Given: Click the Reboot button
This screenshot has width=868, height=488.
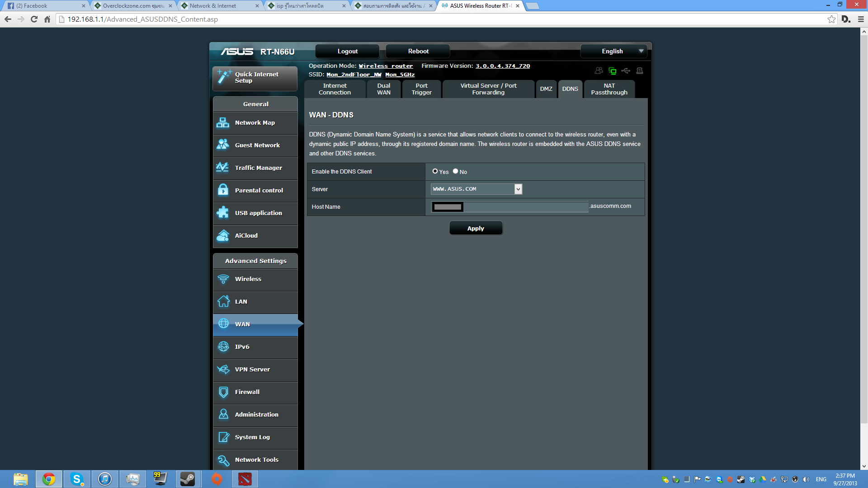Looking at the screenshot, I should (x=418, y=51).
